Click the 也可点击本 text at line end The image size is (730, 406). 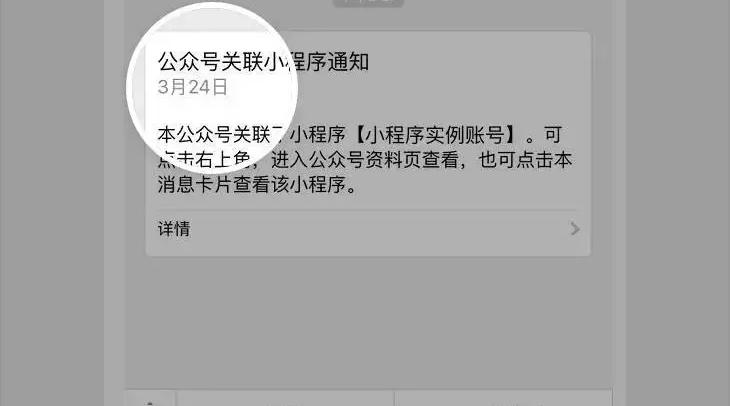[x=526, y=160]
